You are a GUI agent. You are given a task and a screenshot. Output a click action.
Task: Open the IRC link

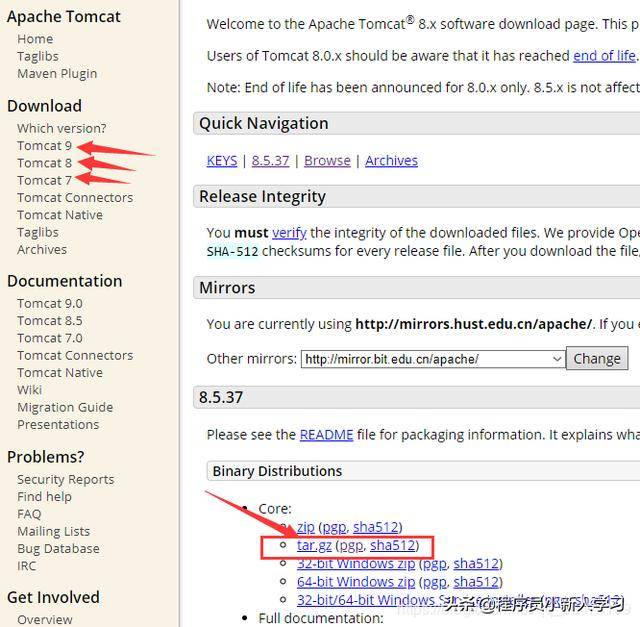click(27, 566)
